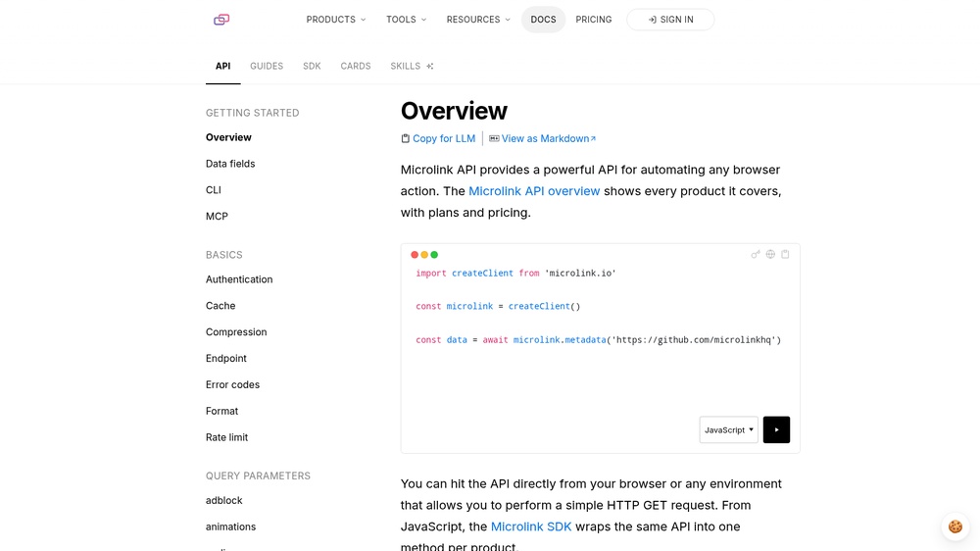Click the red window dot in code block
This screenshot has height=551, width=980.
415,255
